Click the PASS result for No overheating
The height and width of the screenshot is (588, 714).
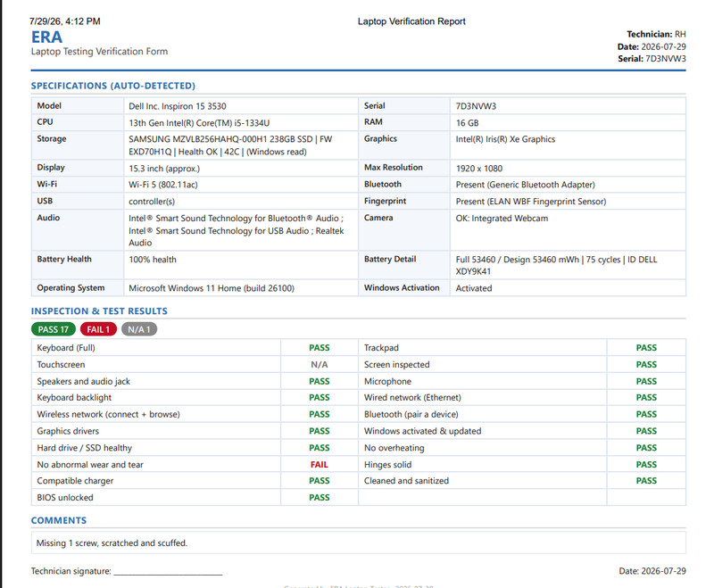[x=646, y=448]
